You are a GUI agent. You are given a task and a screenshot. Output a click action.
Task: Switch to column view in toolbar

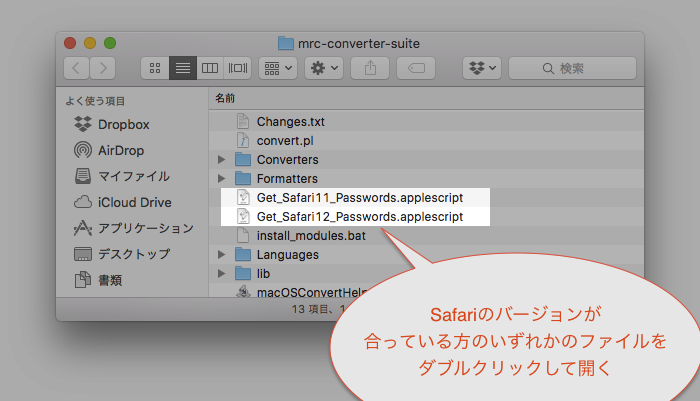[x=209, y=68]
